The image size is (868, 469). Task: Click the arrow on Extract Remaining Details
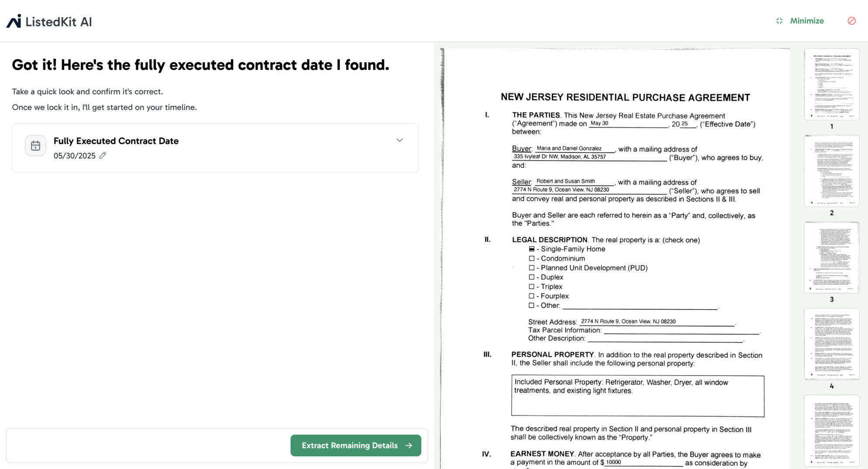pos(409,445)
